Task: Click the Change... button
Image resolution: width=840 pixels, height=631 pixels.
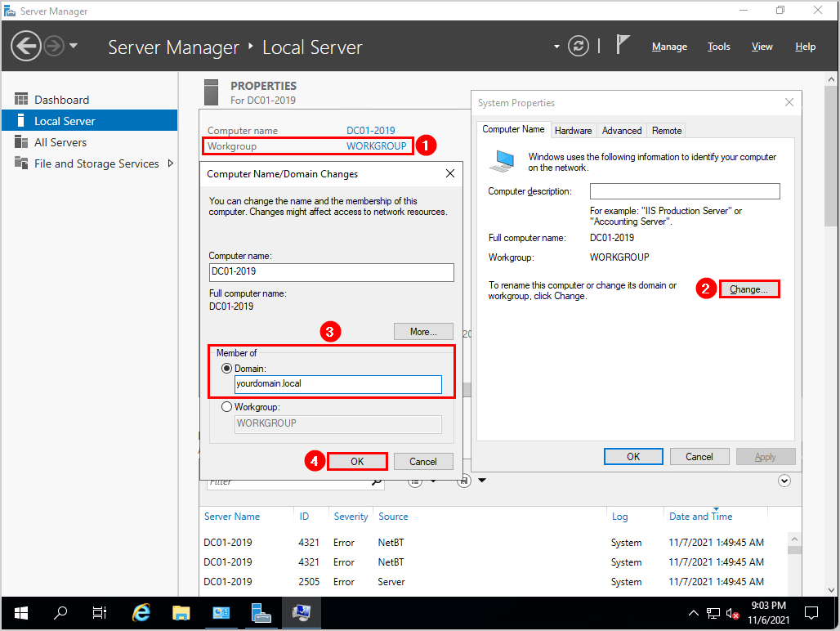Action: (x=749, y=289)
